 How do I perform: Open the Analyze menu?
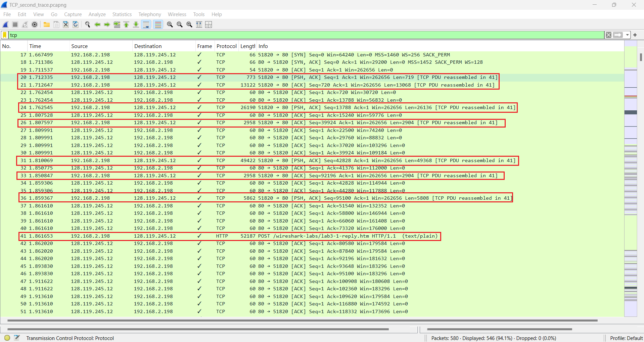click(x=97, y=14)
